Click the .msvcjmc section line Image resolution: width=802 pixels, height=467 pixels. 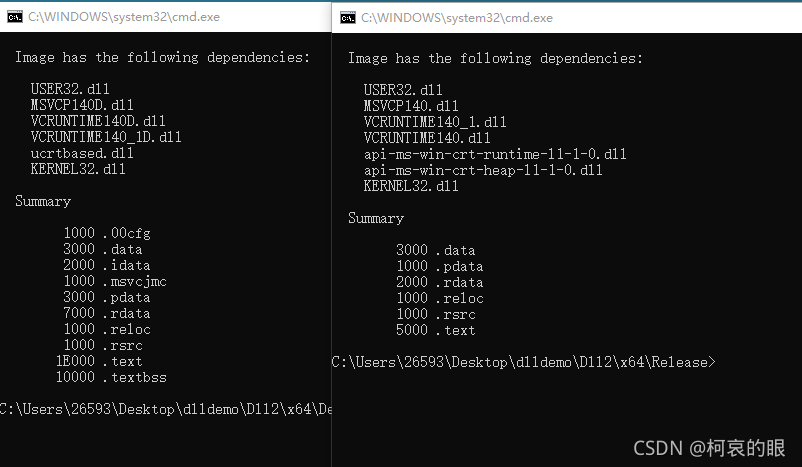(115, 281)
